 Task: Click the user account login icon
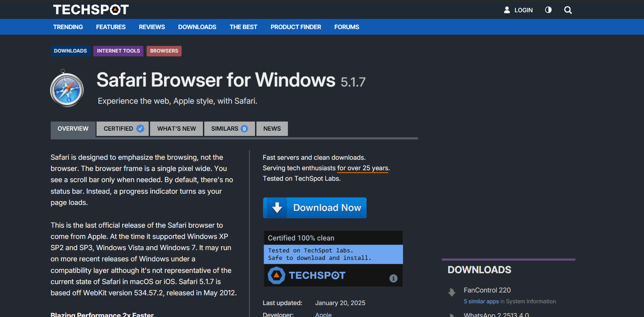click(x=507, y=10)
